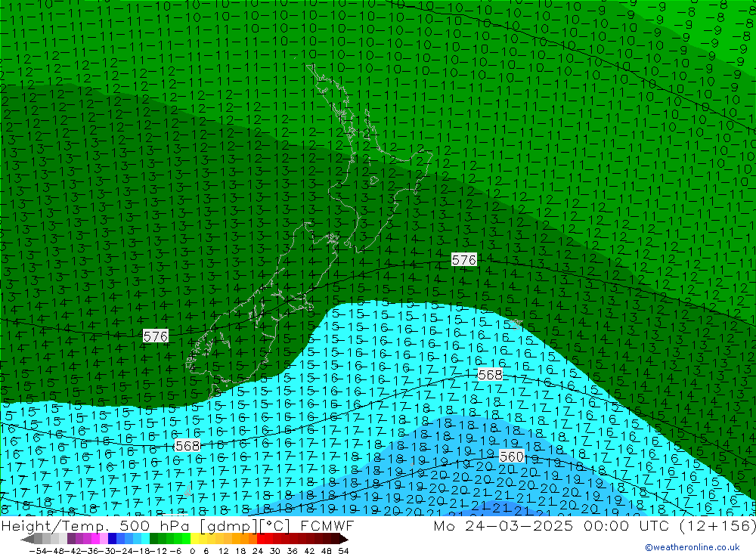Select the magenta legend swatch near -36
Screen dimensions: 756x554
pyautogui.click(x=95, y=539)
